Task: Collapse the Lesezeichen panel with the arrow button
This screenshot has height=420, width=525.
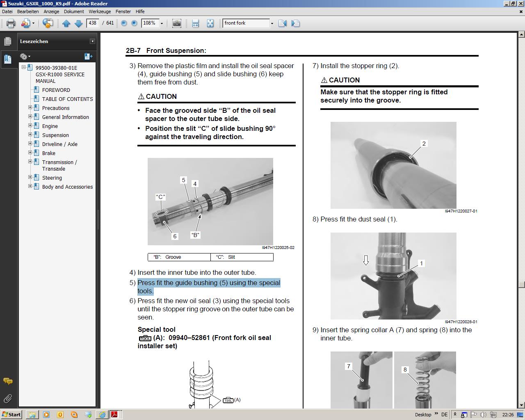Action: click(92, 41)
